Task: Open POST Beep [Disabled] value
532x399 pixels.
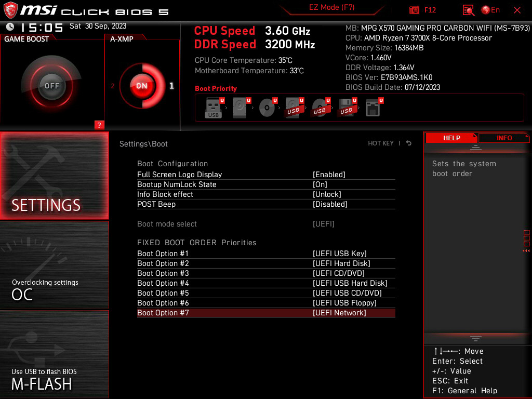Action: click(330, 204)
